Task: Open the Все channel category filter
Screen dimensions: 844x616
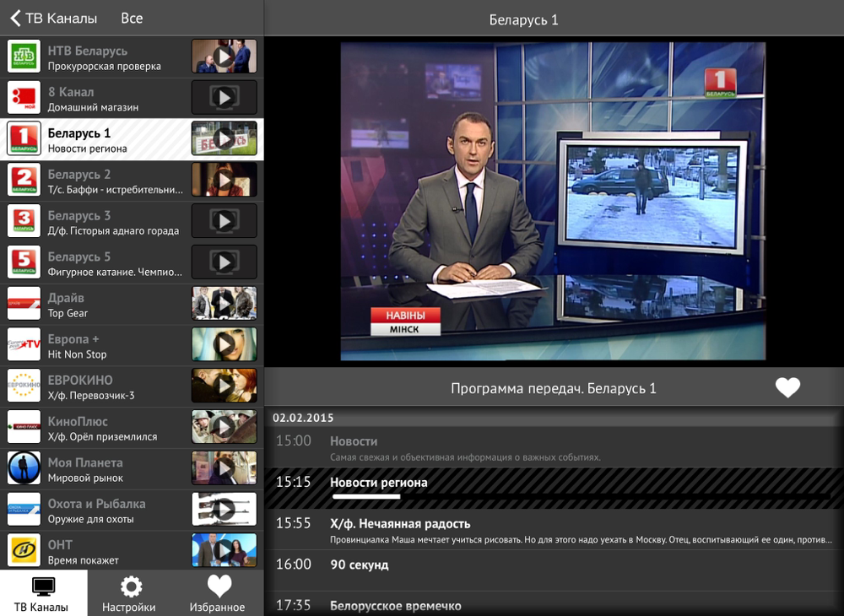Action: pyautogui.click(x=132, y=19)
